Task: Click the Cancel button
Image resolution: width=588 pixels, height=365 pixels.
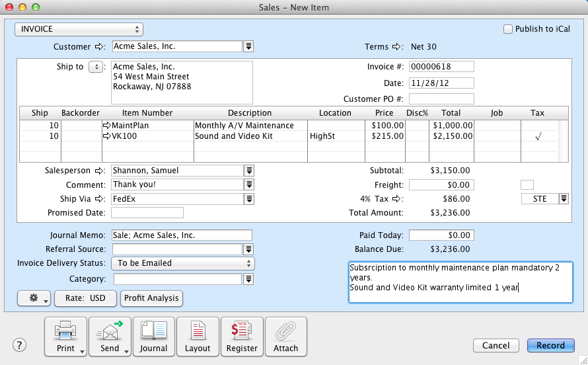Action: (496, 345)
